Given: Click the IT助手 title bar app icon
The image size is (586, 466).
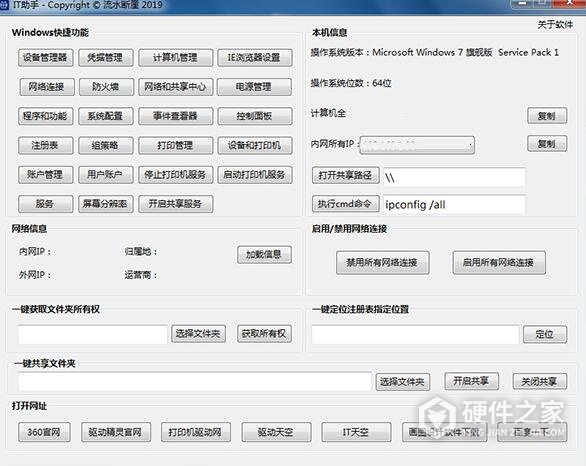Looking at the screenshot, I should point(4,5).
